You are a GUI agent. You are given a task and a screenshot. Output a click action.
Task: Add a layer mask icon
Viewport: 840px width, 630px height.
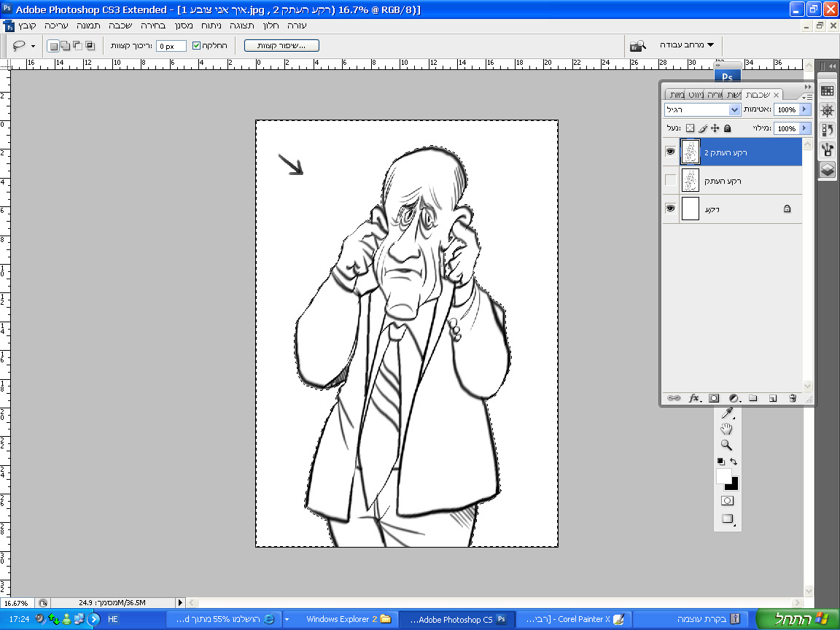tap(714, 398)
